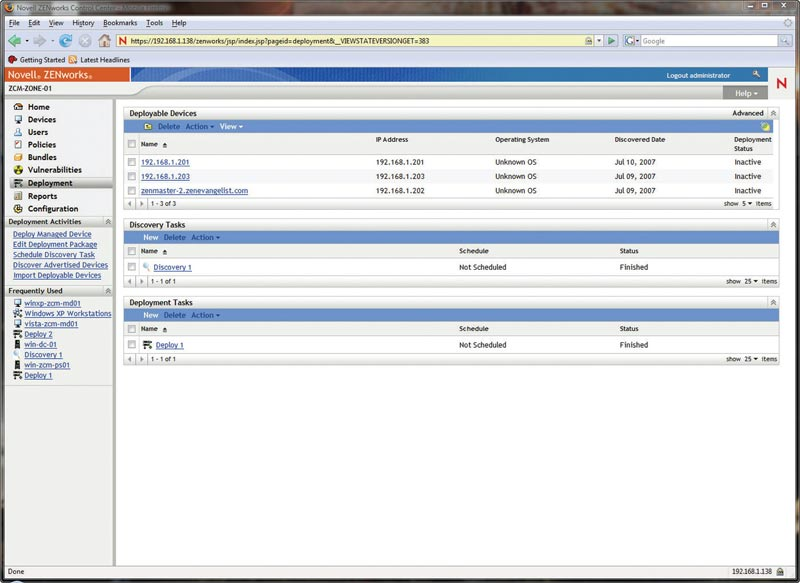Click the Getting Started bookmark icon
Screen dimensions: 800x583
tap(13, 60)
